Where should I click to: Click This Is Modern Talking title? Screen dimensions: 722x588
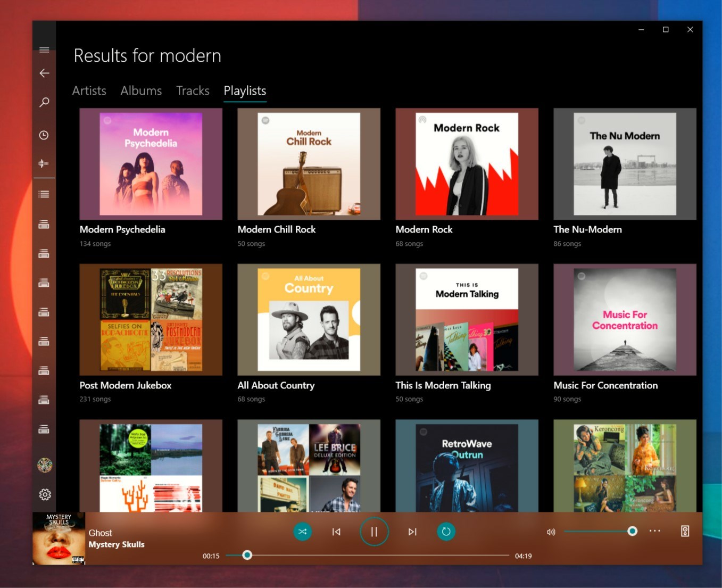click(443, 385)
